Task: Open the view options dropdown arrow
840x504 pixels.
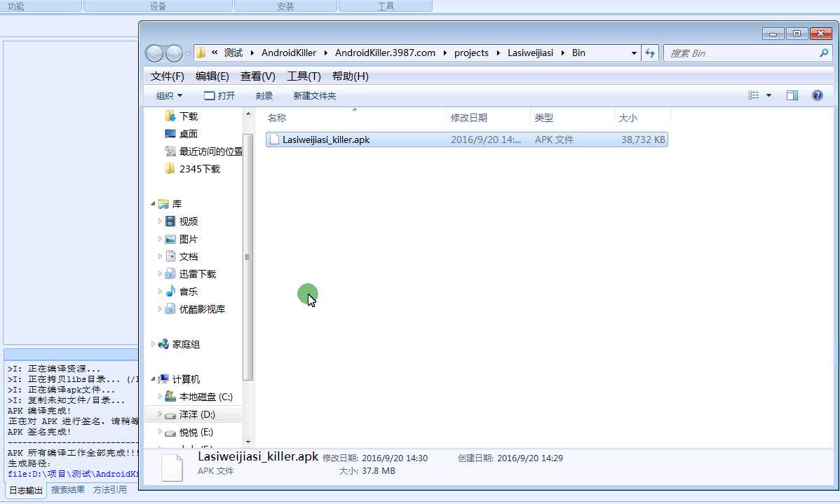Action: (x=768, y=95)
